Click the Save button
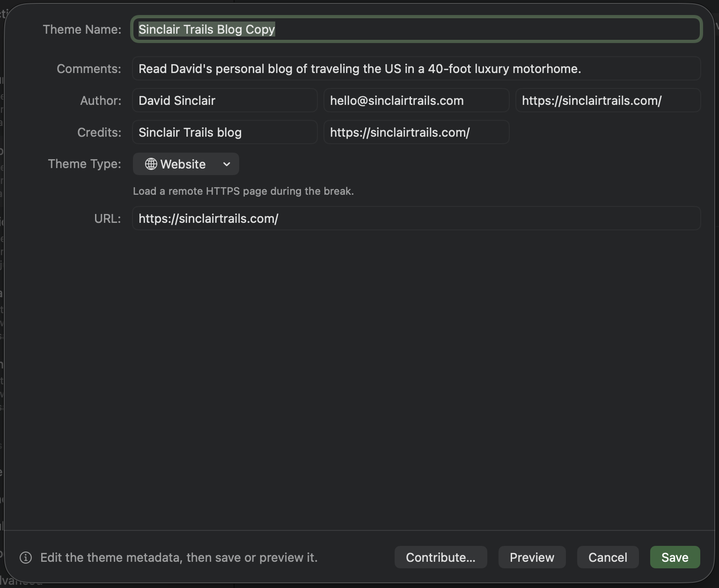The width and height of the screenshot is (719, 588). pos(675,557)
